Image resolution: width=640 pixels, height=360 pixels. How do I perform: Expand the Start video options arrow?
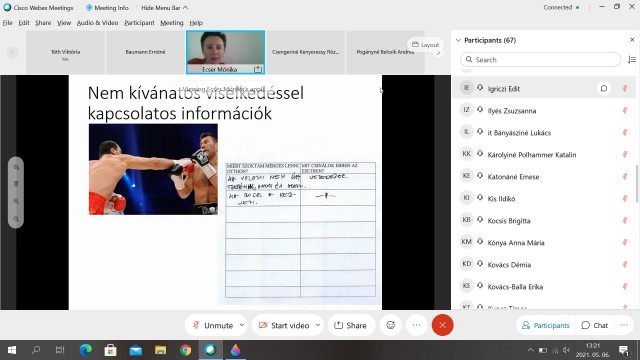point(318,325)
